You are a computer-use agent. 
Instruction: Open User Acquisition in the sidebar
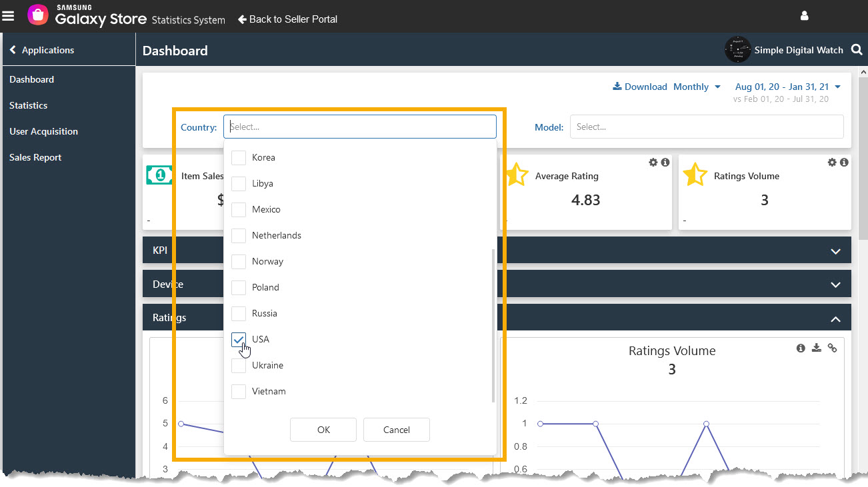(43, 131)
